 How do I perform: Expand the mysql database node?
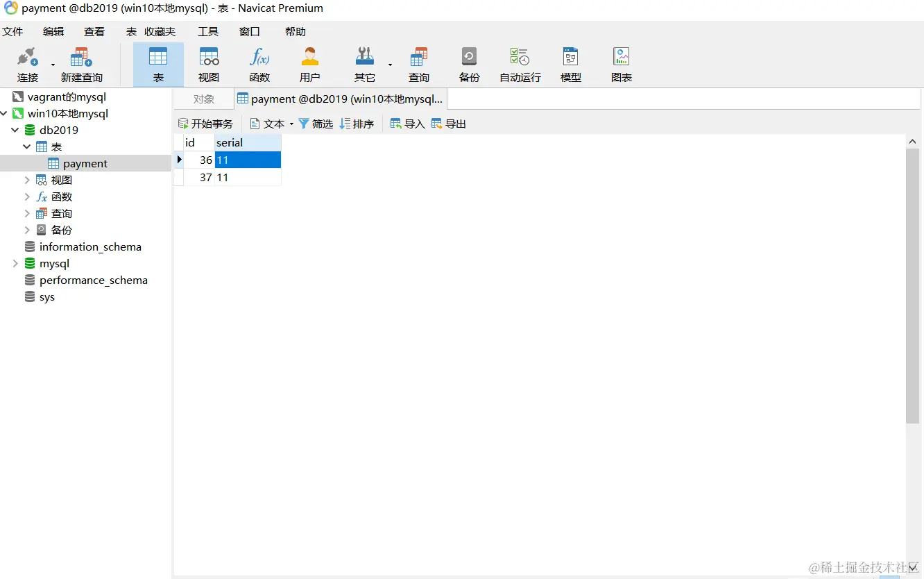[15, 263]
